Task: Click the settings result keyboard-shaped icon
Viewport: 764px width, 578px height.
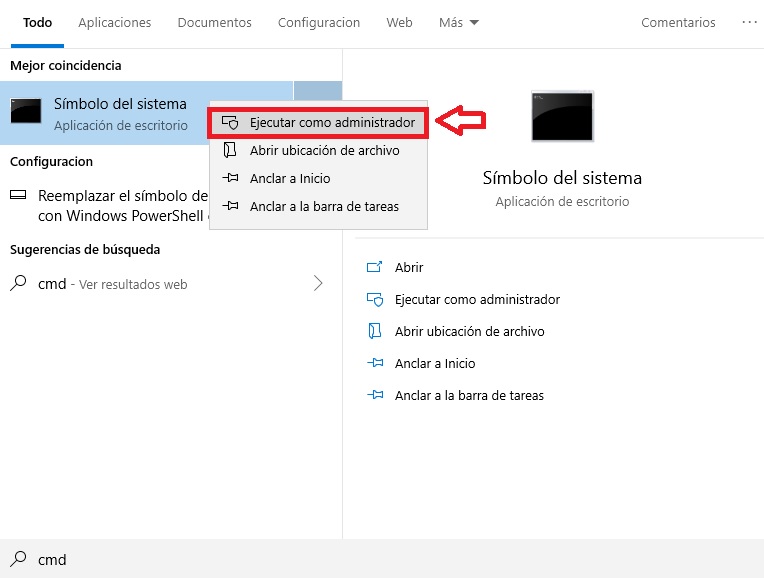Action: (18, 195)
